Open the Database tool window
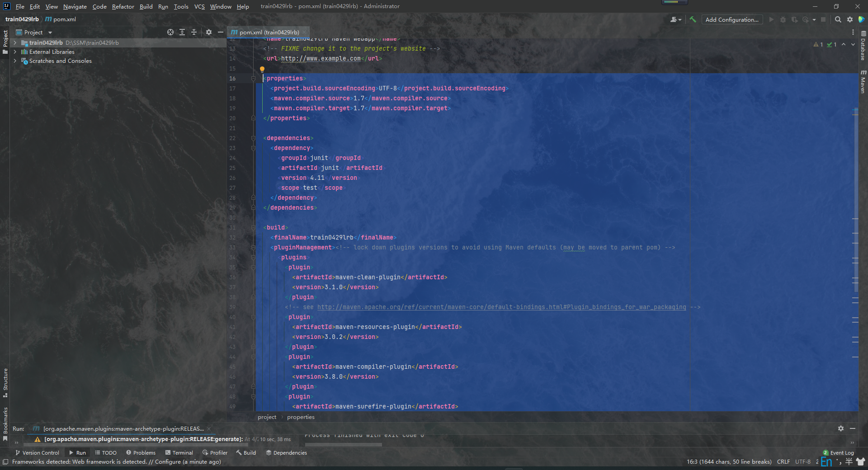868x470 pixels. (863, 46)
